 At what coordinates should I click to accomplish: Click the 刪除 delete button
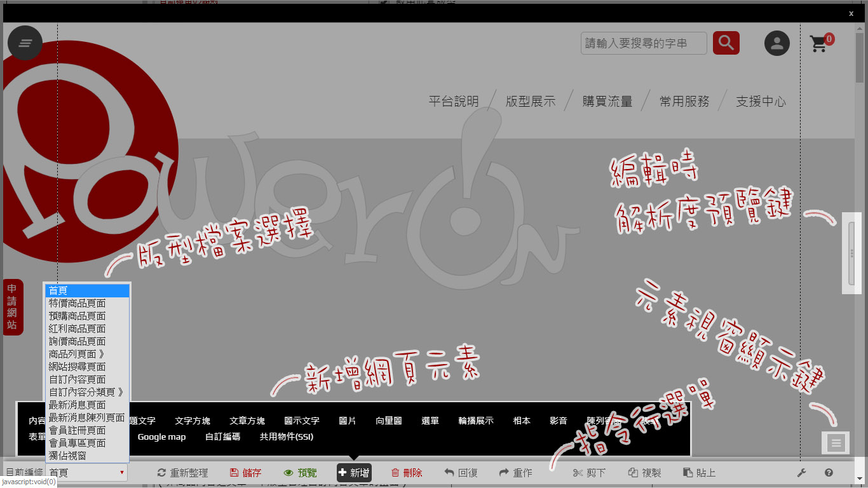[407, 473]
